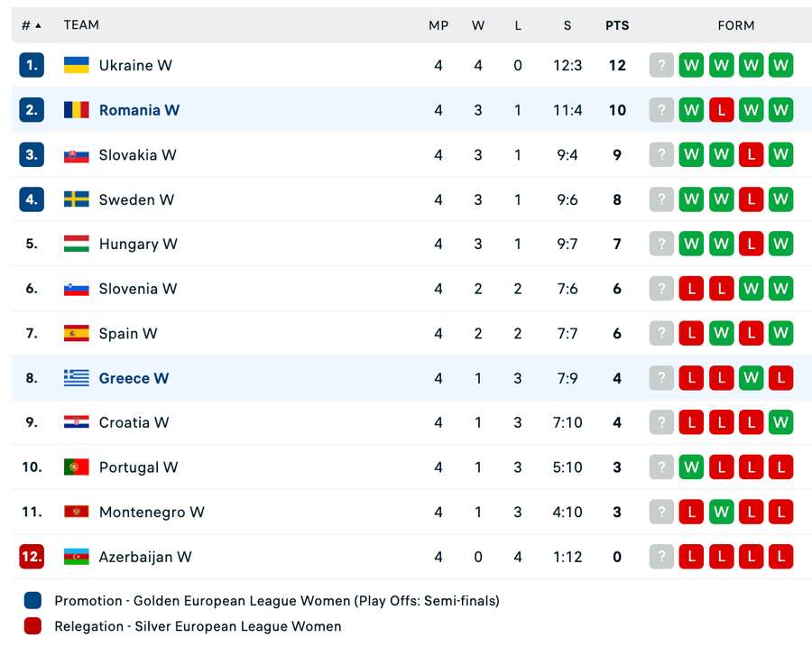812x647 pixels.
Task: Click the FORM column header
Action: (x=736, y=25)
